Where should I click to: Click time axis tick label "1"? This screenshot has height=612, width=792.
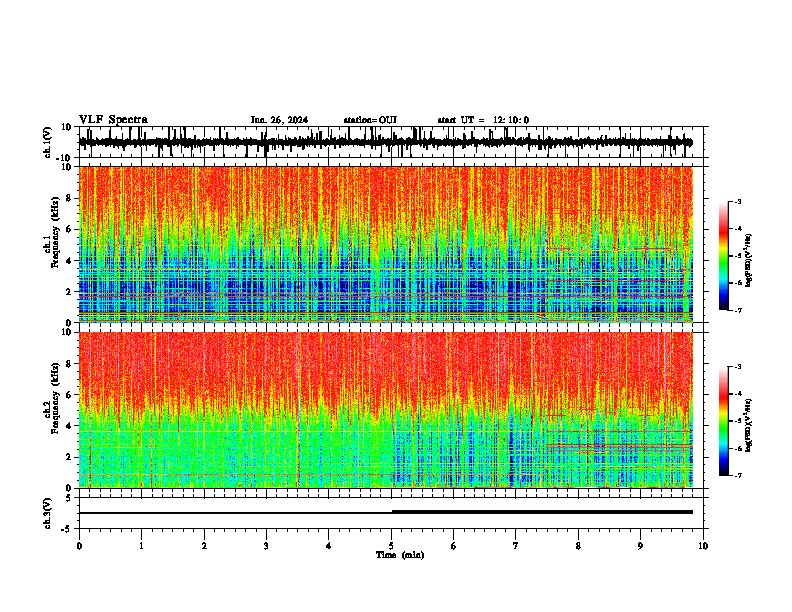point(141,546)
